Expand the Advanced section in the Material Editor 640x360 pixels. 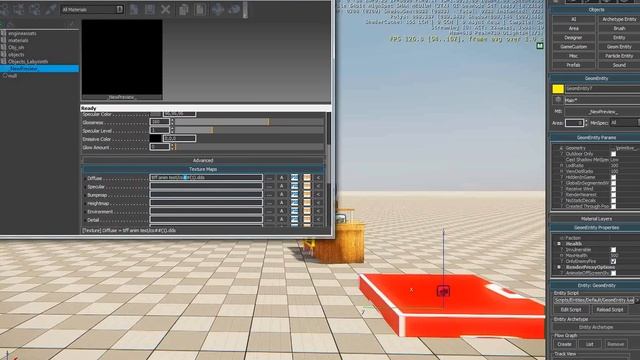[x=203, y=160]
